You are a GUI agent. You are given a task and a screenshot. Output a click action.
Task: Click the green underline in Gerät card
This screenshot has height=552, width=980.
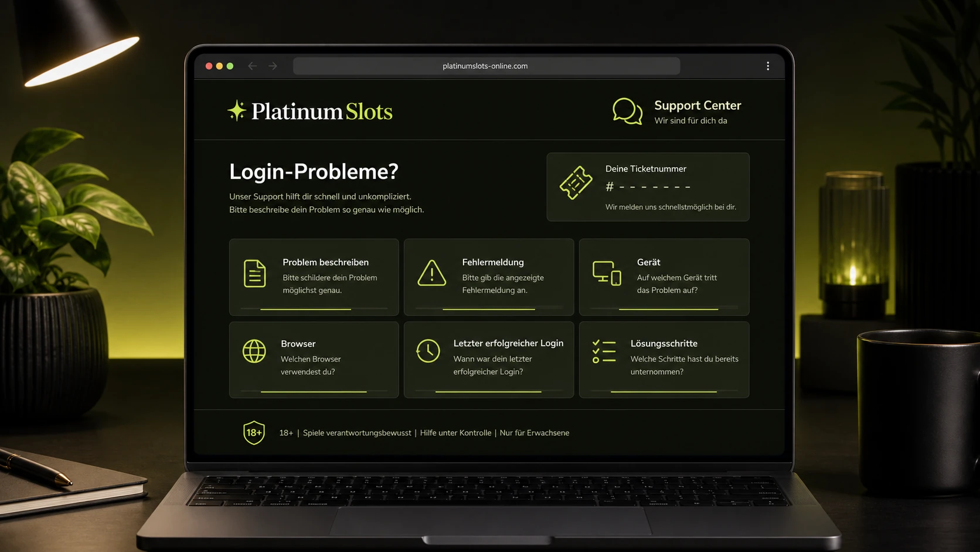point(668,309)
